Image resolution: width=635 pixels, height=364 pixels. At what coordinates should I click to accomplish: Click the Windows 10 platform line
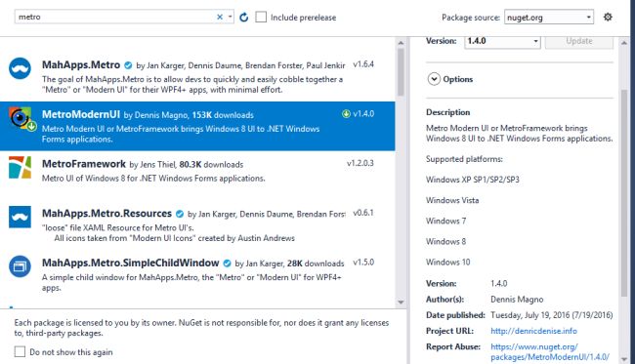447,263
